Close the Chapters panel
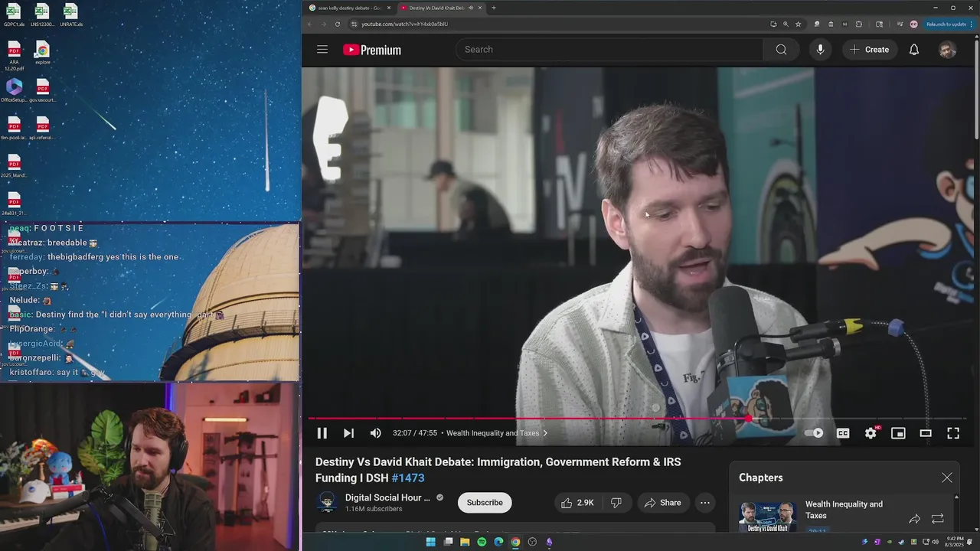This screenshot has height=551, width=980. tap(947, 478)
